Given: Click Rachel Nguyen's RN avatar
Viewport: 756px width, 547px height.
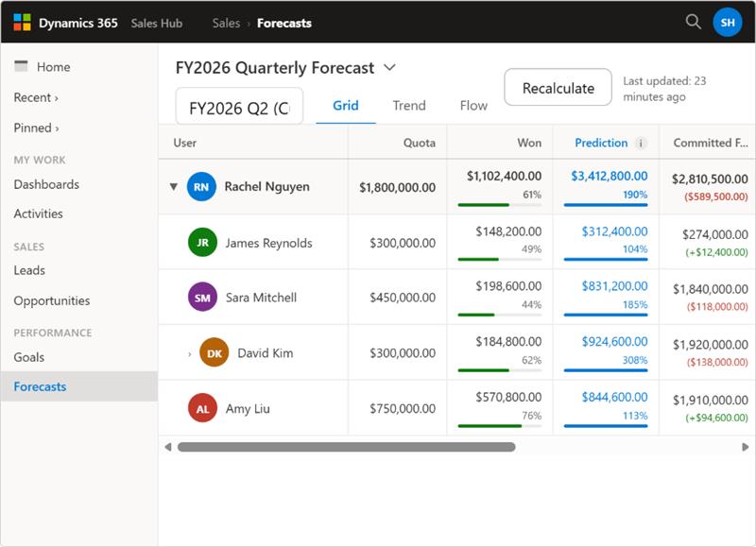Looking at the screenshot, I should click(203, 186).
